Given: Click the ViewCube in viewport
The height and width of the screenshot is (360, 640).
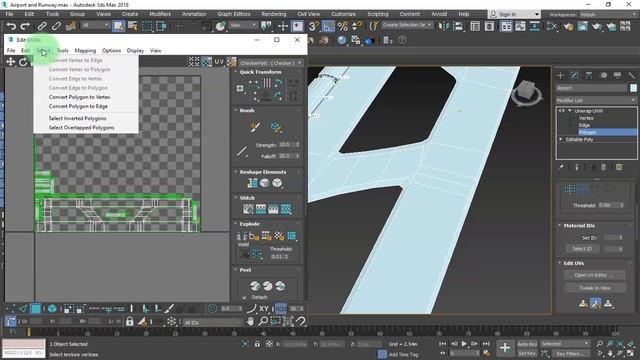Looking at the screenshot, I should coord(527,92).
